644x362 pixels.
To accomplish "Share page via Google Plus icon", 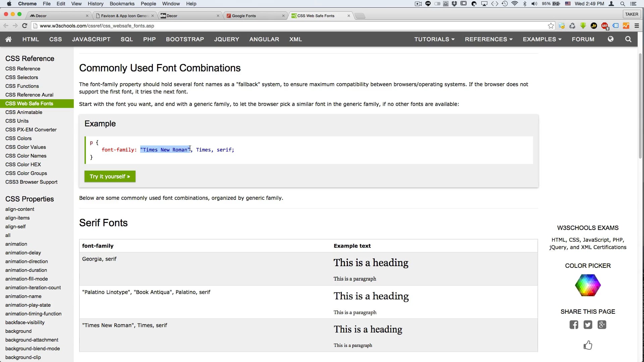I will click(x=602, y=325).
